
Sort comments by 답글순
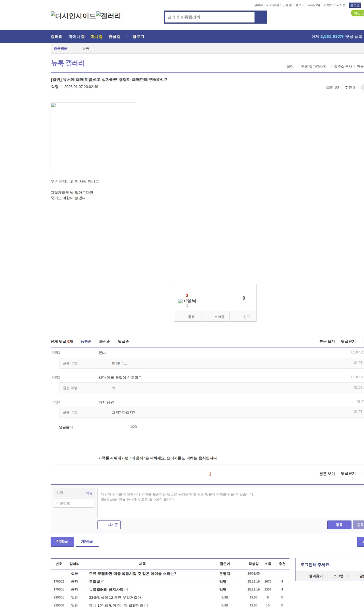pyautogui.click(x=123, y=341)
